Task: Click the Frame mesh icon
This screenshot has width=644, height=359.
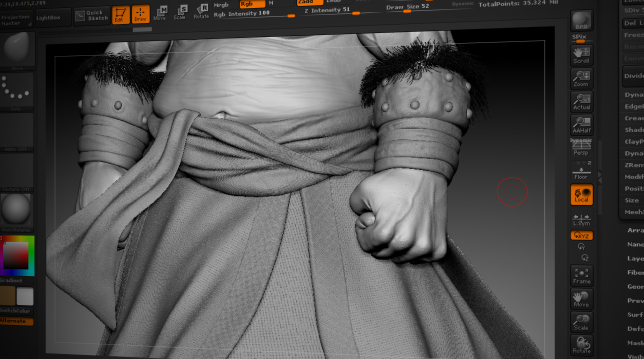Action: (581, 275)
